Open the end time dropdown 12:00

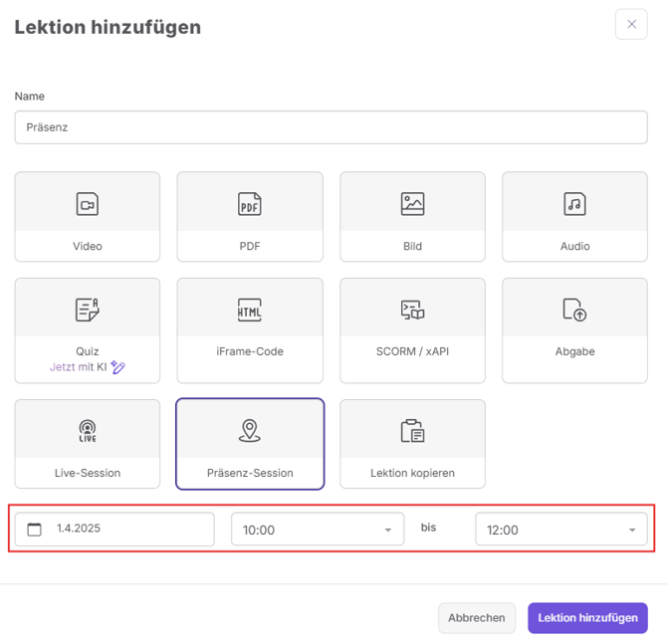pos(561,530)
